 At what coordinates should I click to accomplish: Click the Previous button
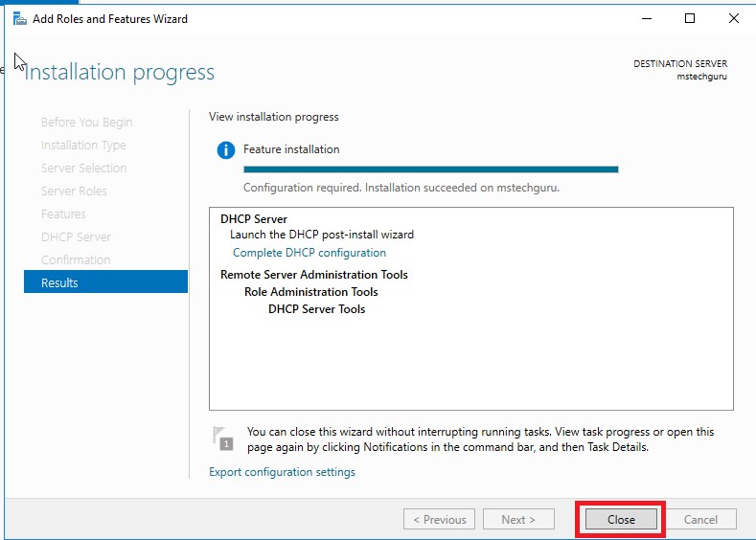click(439, 519)
